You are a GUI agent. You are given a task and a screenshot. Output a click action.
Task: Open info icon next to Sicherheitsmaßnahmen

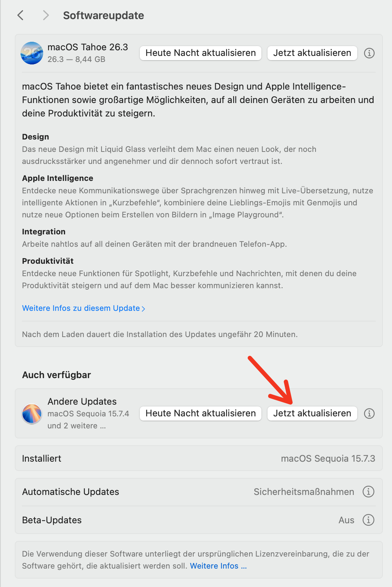368,492
